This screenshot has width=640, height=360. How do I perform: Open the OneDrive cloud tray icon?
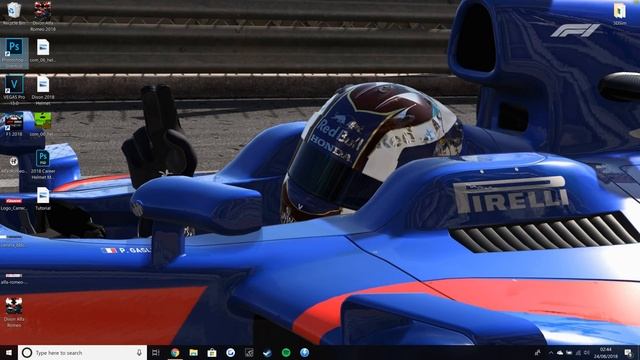pyautogui.click(x=560, y=353)
